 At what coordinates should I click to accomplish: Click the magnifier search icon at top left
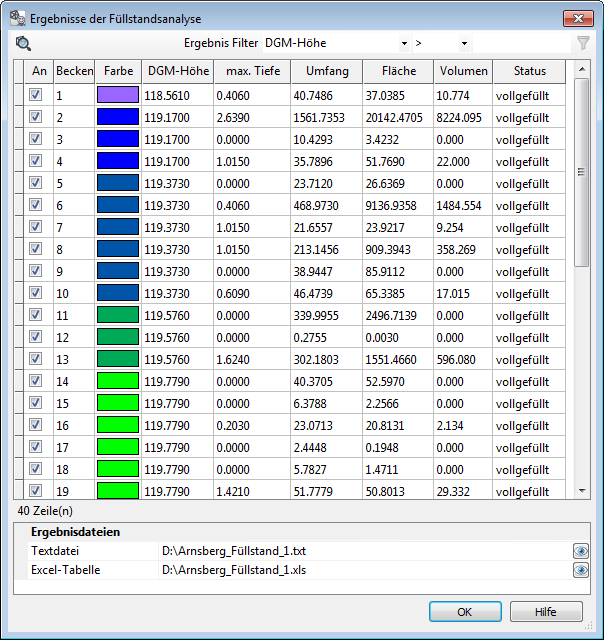point(24,43)
